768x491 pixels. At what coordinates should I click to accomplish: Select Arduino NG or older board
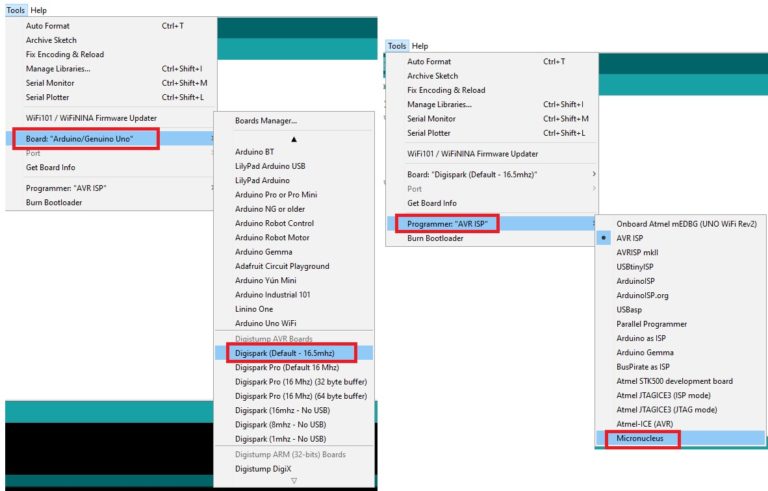[x=294, y=209]
